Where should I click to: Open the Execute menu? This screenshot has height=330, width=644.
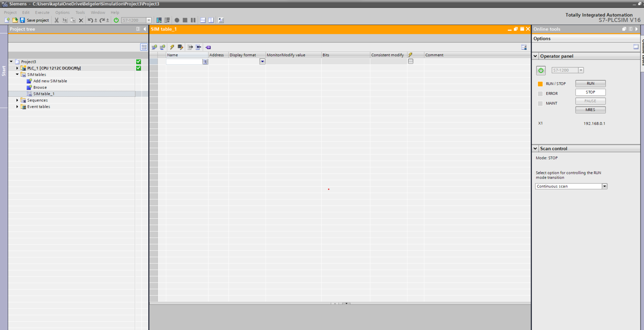[42, 12]
